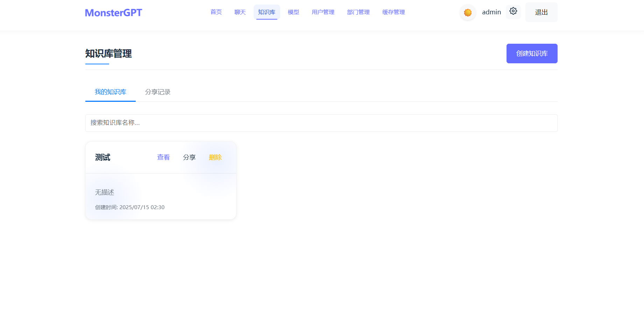Focus the 搜索知识库名称 search field
The height and width of the screenshot is (334, 644).
pos(321,123)
